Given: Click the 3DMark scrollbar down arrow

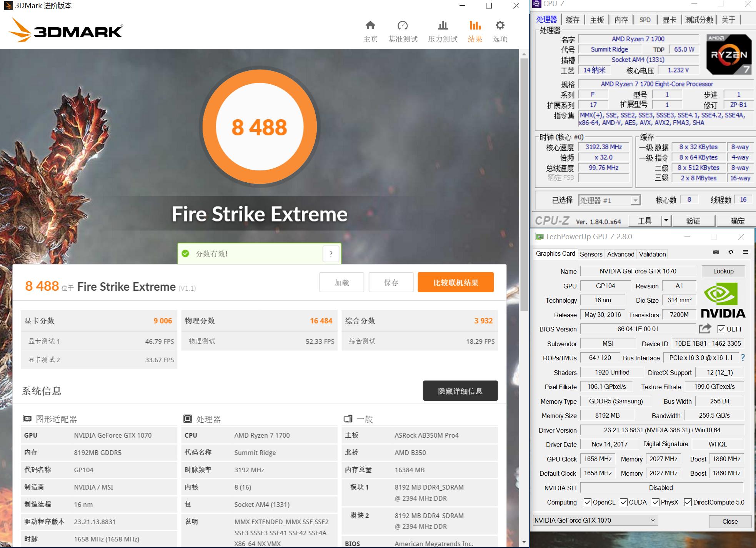Looking at the screenshot, I should (x=524, y=543).
